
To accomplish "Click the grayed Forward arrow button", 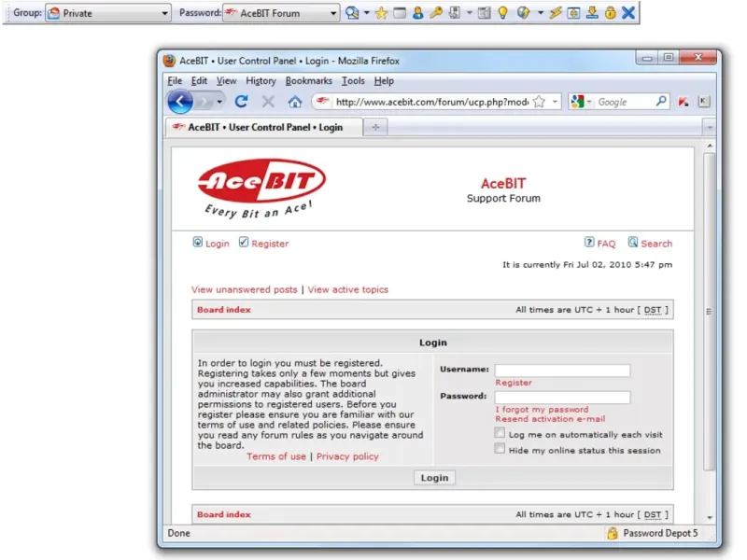I will click(x=204, y=102).
